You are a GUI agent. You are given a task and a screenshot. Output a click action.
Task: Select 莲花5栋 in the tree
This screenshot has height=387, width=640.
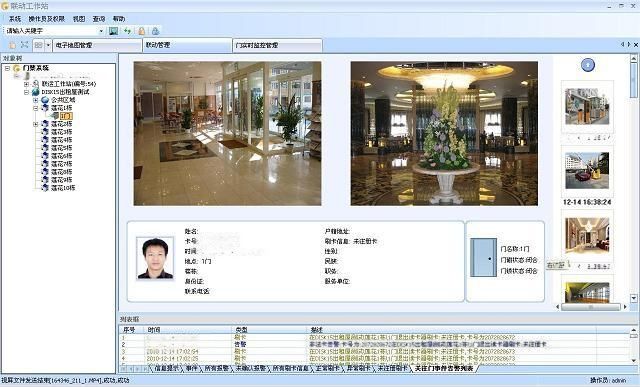[x=61, y=148]
